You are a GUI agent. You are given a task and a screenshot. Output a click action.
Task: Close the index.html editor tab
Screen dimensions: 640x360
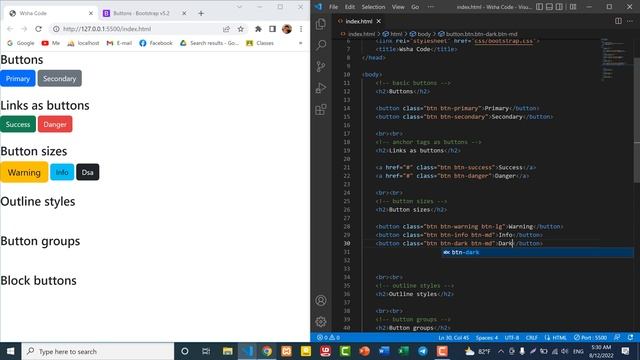(x=378, y=21)
